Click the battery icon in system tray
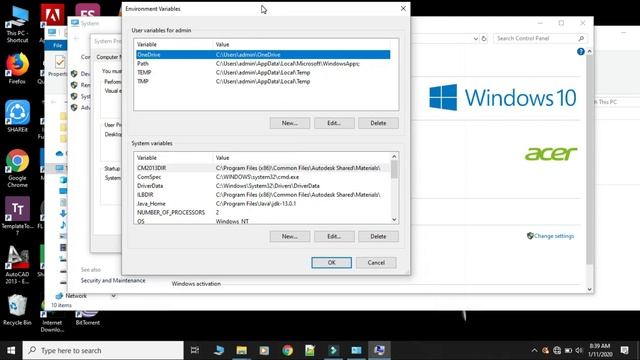 (568, 350)
